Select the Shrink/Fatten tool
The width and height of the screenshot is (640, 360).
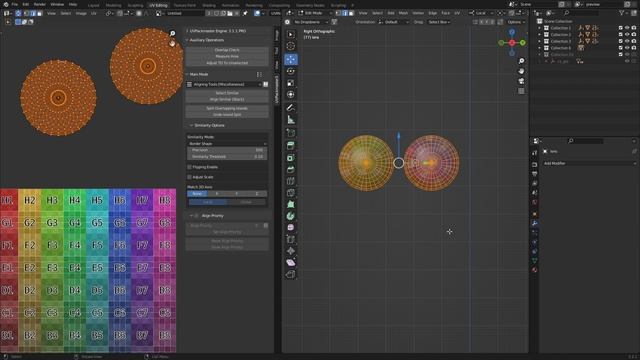point(291,251)
